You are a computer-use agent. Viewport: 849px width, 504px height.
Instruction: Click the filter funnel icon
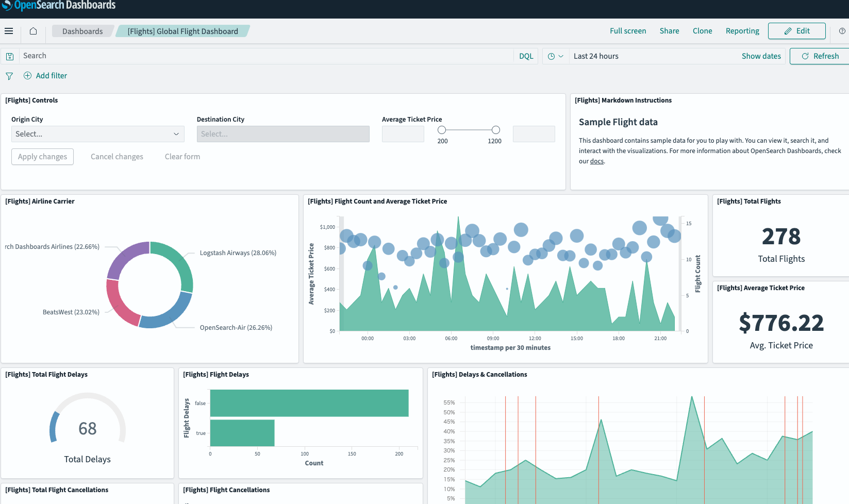[x=9, y=76]
